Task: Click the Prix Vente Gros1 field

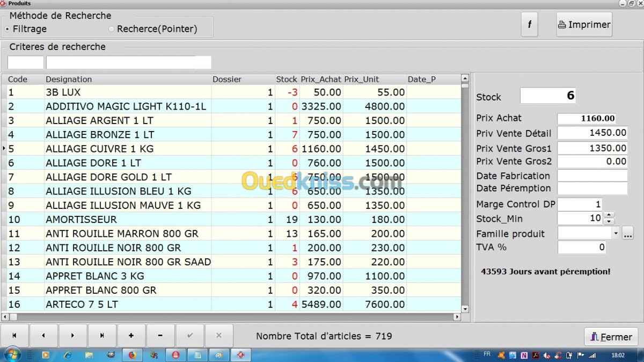Action: [x=592, y=148]
